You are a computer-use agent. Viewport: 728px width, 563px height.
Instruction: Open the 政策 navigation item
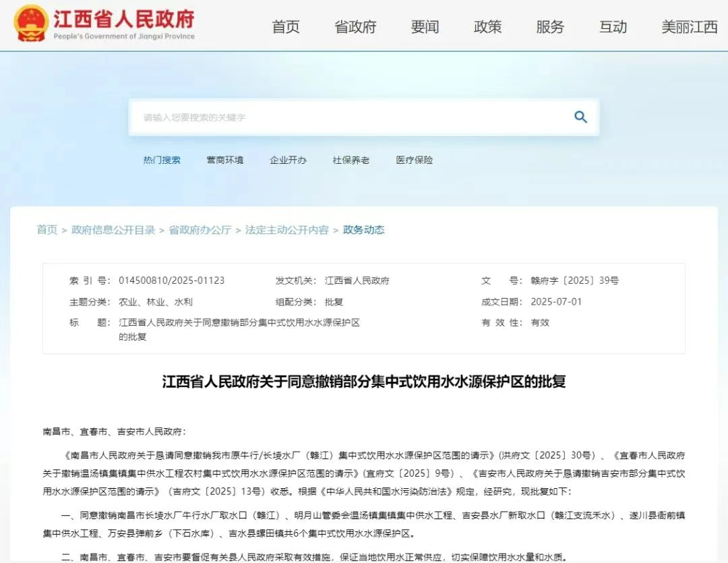coord(487,26)
